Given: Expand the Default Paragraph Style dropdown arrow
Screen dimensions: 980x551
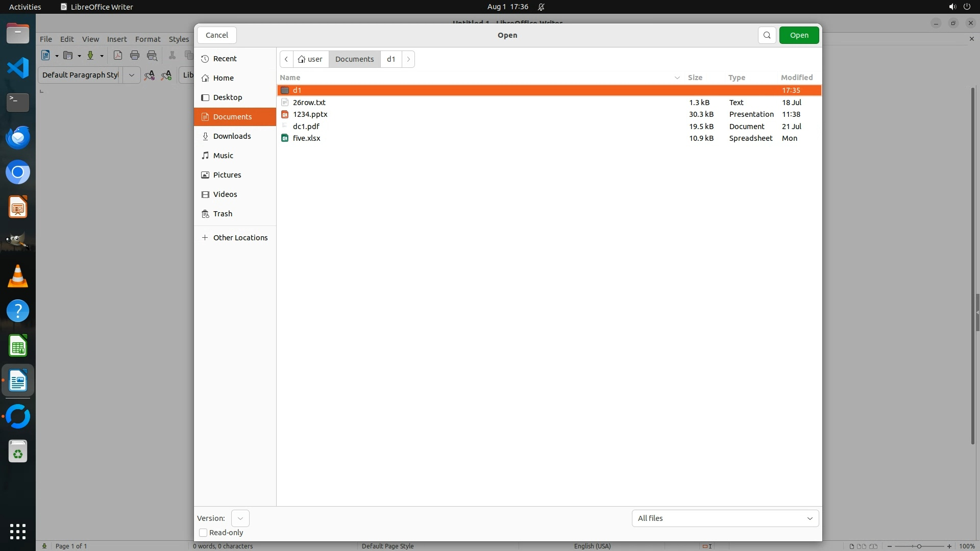Looking at the screenshot, I should (131, 75).
